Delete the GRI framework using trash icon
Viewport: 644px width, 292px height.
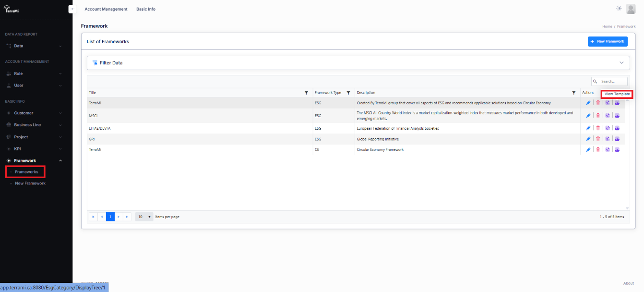pos(598,139)
